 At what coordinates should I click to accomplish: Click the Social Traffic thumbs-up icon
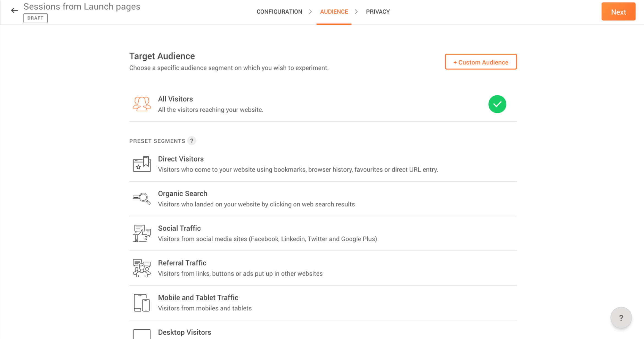(x=142, y=233)
